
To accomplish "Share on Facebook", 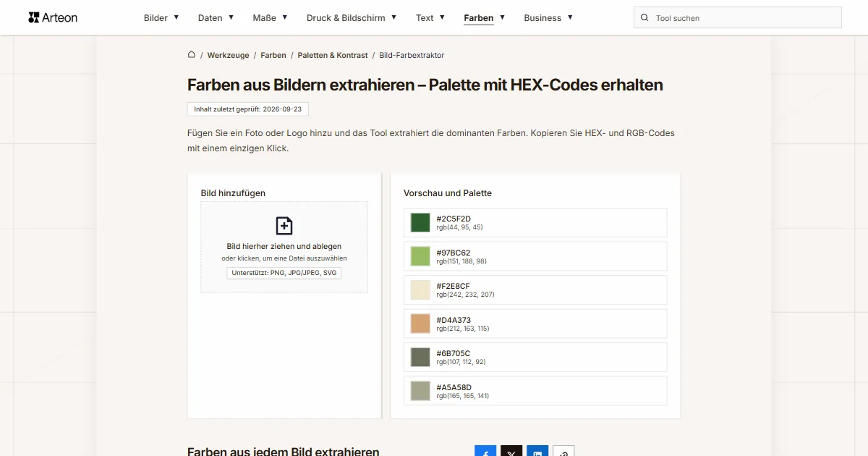I will (x=485, y=450).
